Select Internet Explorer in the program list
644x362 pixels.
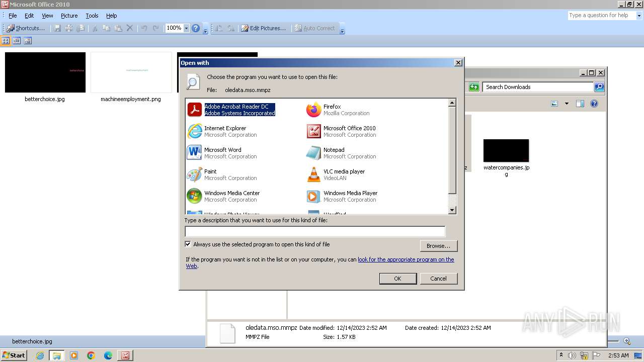tap(222, 131)
